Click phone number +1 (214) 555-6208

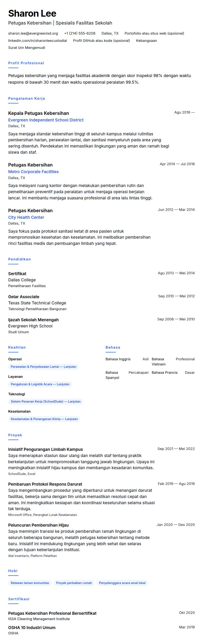[80, 33]
